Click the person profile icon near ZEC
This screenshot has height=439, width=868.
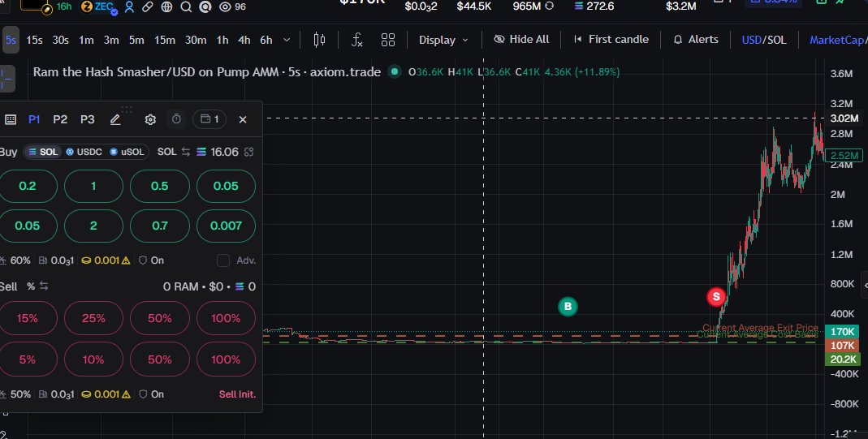coord(130,6)
